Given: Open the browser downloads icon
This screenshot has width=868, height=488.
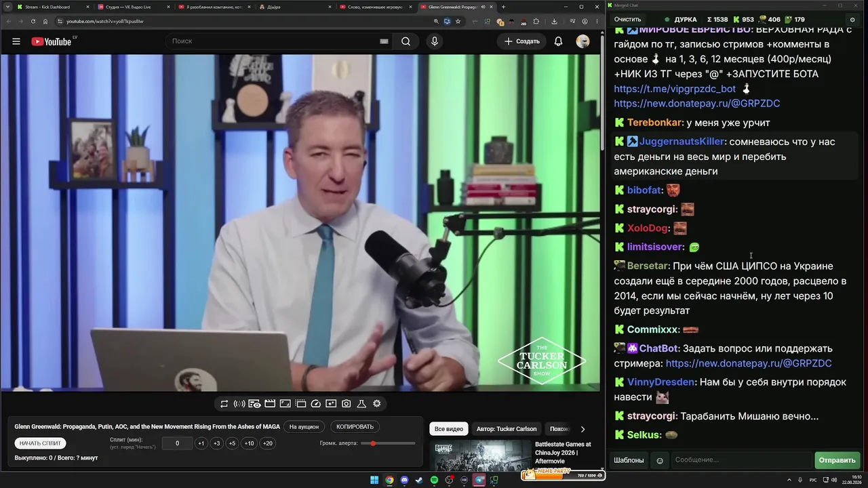Looking at the screenshot, I should 555,21.
